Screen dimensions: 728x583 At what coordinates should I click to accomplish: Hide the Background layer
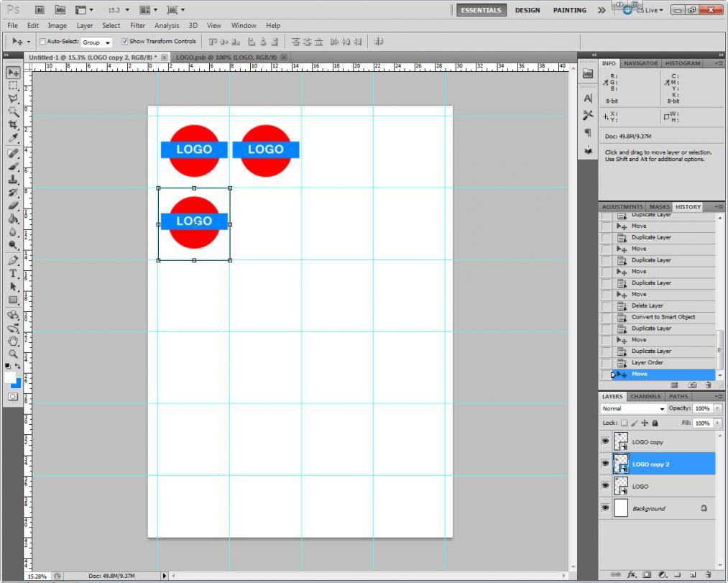pos(605,508)
